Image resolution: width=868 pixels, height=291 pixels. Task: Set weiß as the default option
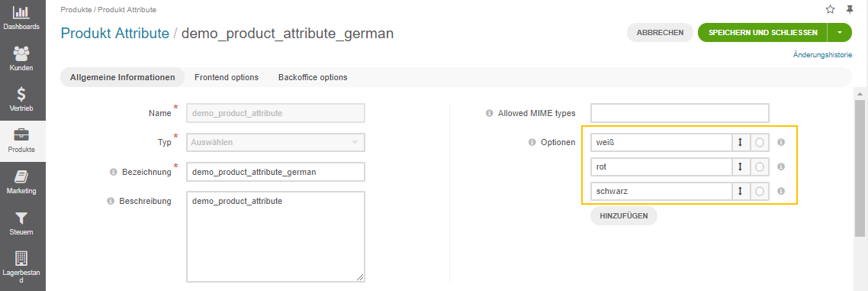click(x=760, y=143)
